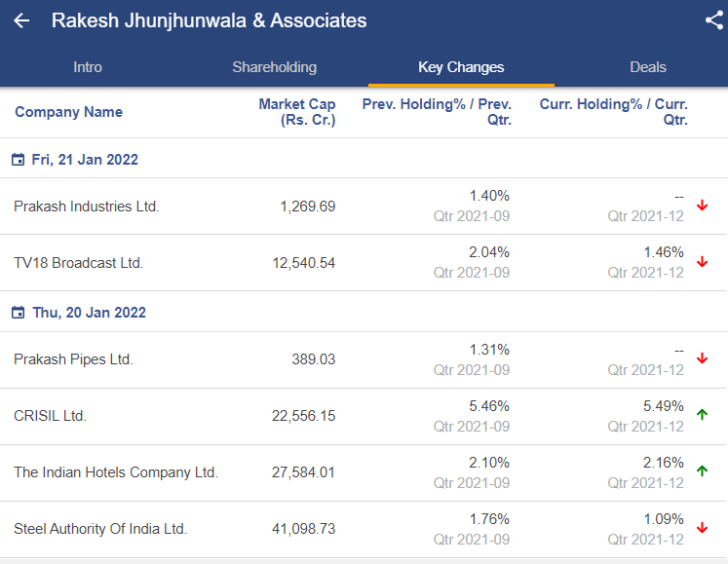
Task: Open Prakash Pipes Ltd. company link
Action: click(73, 359)
